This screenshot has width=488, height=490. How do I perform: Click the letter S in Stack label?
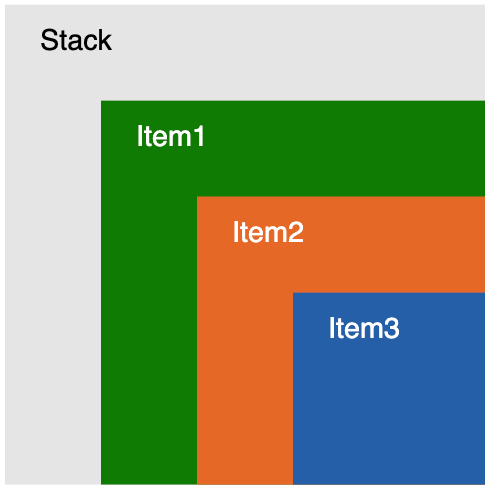[x=48, y=40]
